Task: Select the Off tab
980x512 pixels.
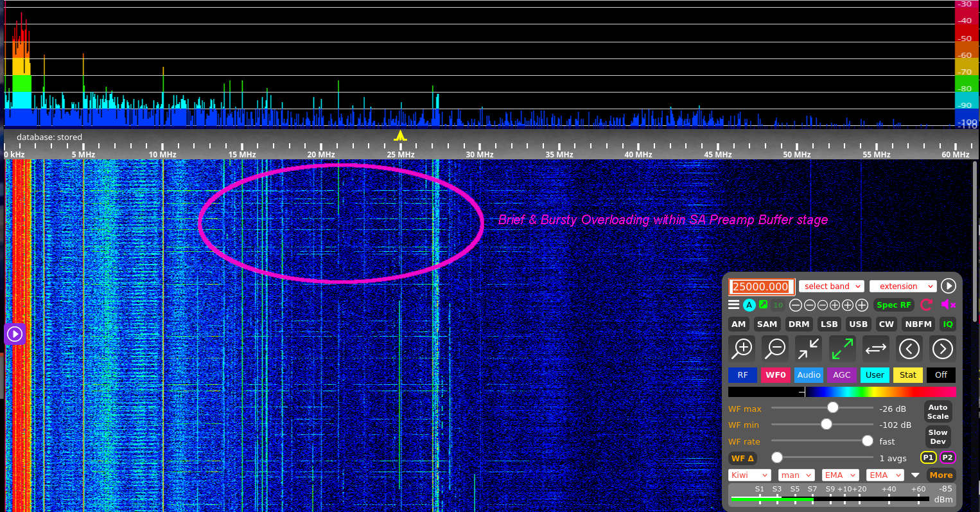Action: pyautogui.click(x=941, y=375)
